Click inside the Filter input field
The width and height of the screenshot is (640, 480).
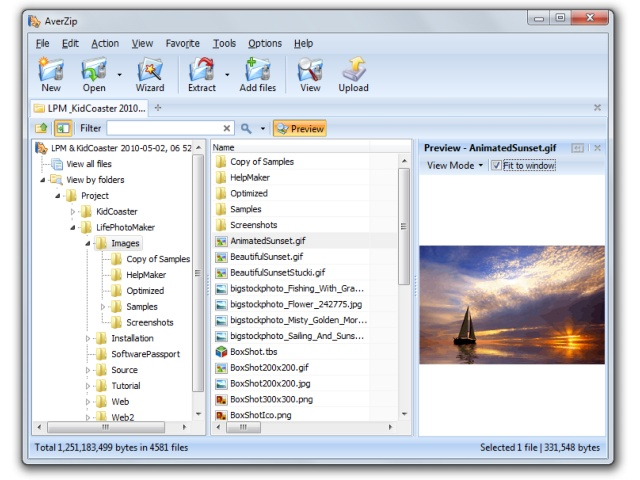164,128
